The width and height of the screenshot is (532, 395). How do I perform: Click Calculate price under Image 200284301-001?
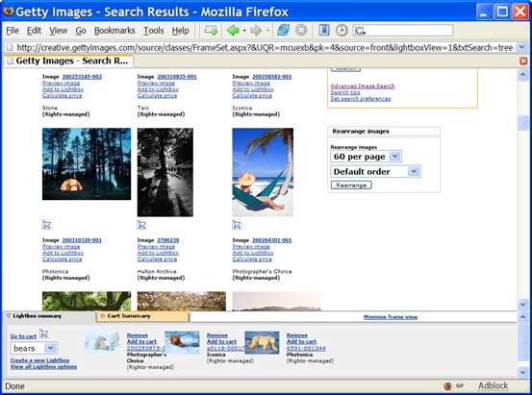252,259
